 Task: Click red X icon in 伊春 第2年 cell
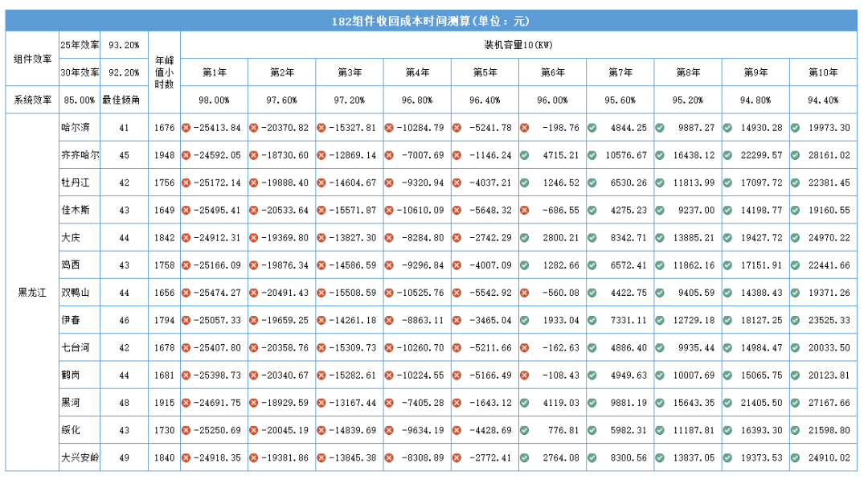(254, 320)
